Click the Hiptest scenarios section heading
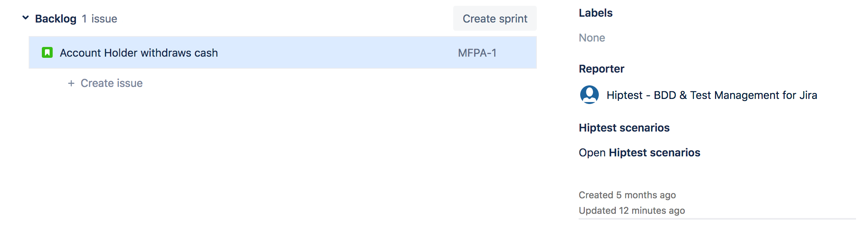This screenshot has width=868, height=227. click(x=624, y=128)
